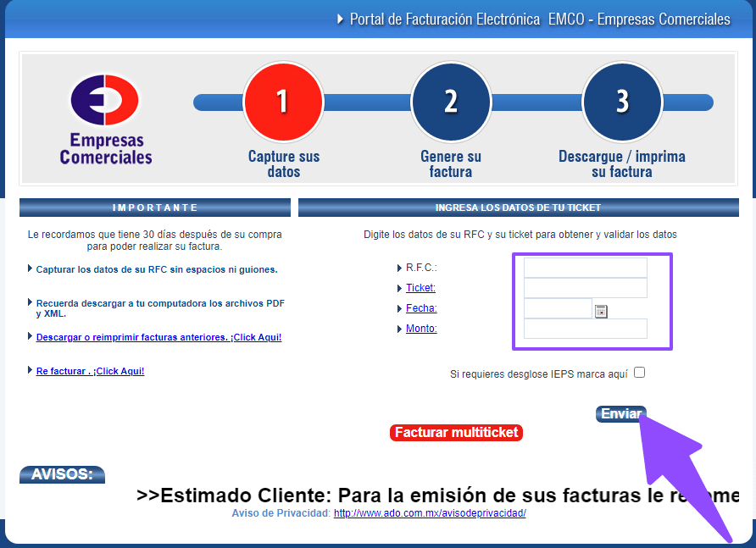Open the Re facturar ¡Click Aqui! link
Image resolution: width=756 pixels, height=548 pixels.
pos(90,371)
